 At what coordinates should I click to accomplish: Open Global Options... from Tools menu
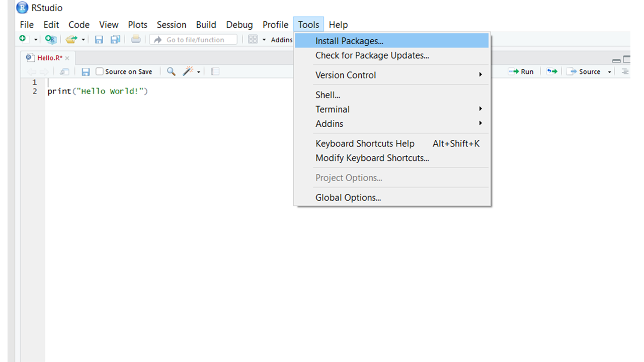[392, 198]
